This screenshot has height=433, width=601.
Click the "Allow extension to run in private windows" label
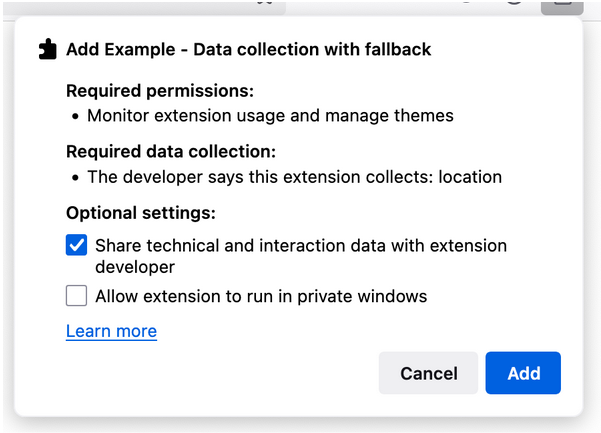tap(261, 296)
